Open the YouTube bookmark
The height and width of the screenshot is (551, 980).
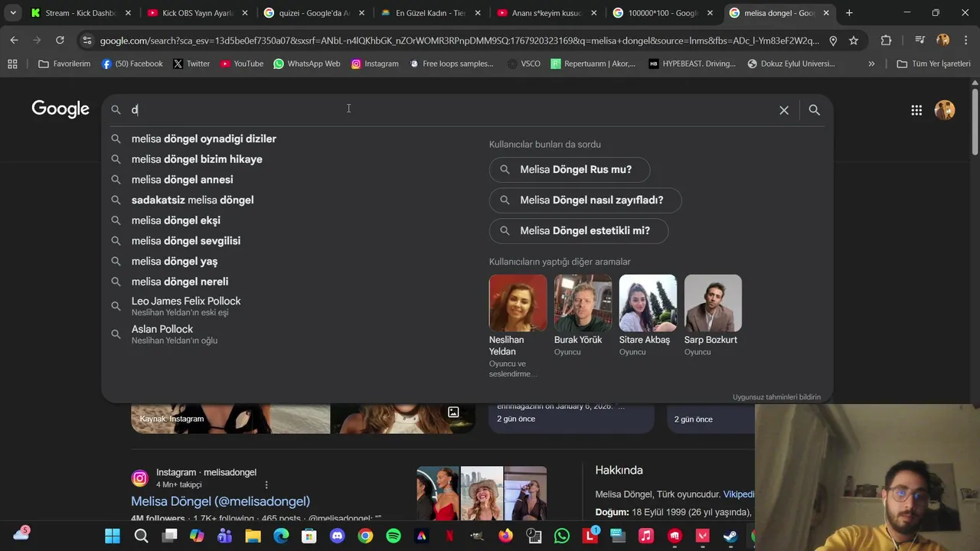[x=241, y=64]
